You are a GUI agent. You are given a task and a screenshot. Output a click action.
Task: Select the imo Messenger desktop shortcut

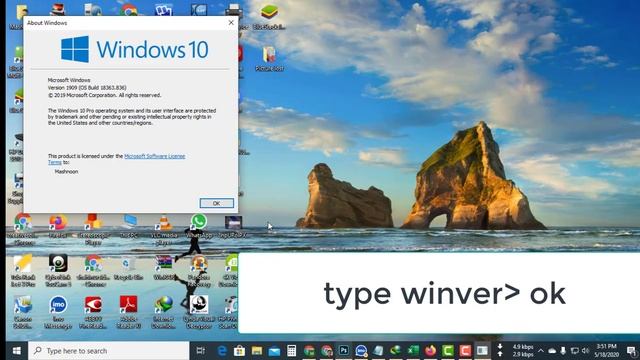(x=58, y=312)
